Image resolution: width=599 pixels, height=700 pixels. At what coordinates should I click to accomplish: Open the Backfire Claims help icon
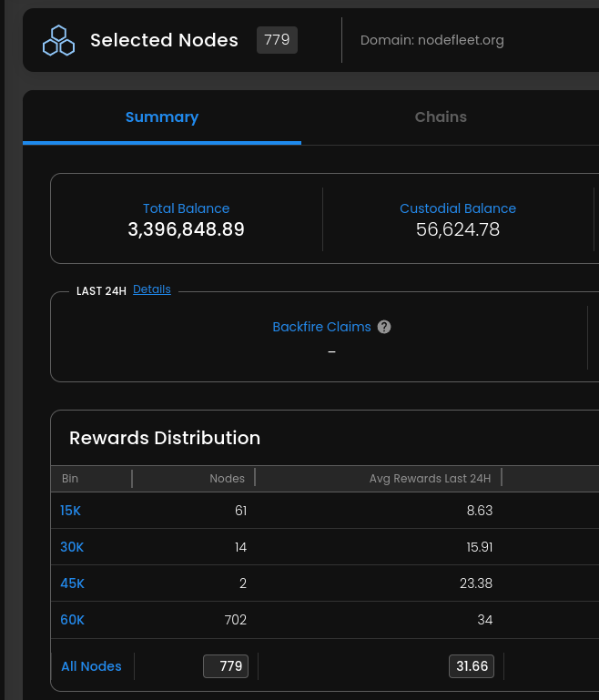click(x=384, y=327)
